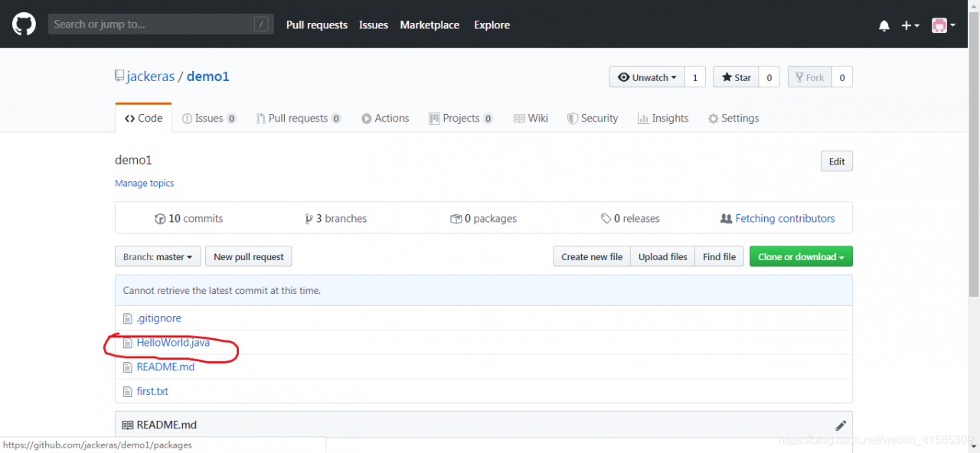Click the New pull request button
The width and height of the screenshot is (980, 453).
point(249,256)
